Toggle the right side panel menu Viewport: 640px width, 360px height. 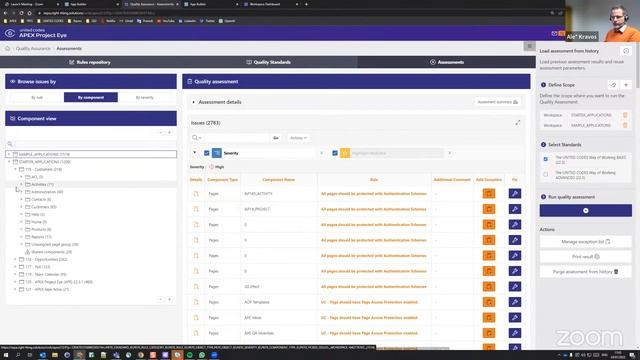click(x=529, y=46)
